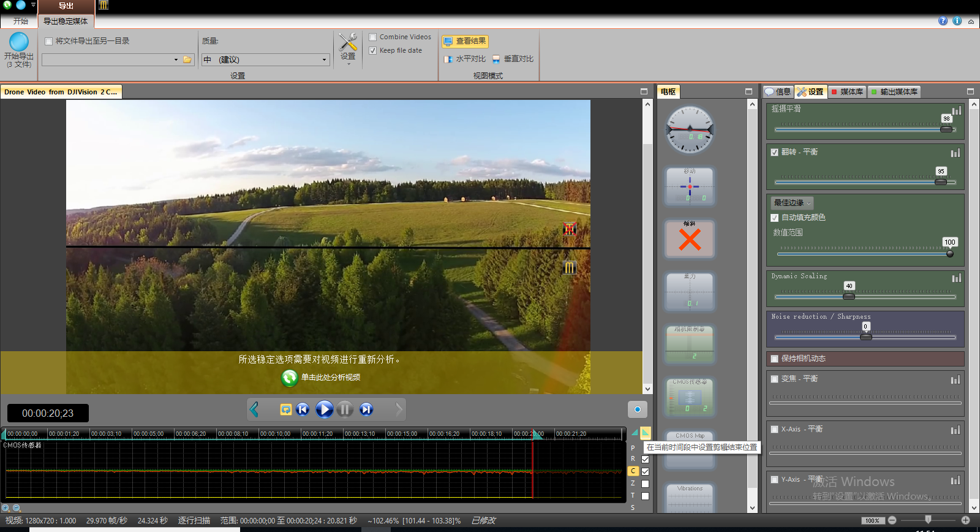Image resolution: width=980 pixels, height=532 pixels.
Task: Collapse the ribbon with the top-right arrow
Action: click(971, 21)
